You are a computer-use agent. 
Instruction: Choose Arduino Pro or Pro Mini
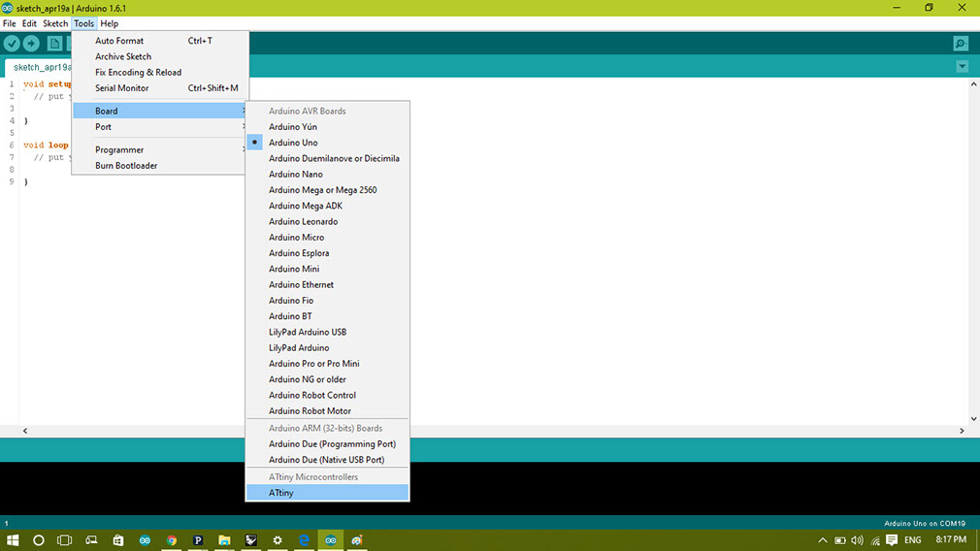click(x=328, y=364)
